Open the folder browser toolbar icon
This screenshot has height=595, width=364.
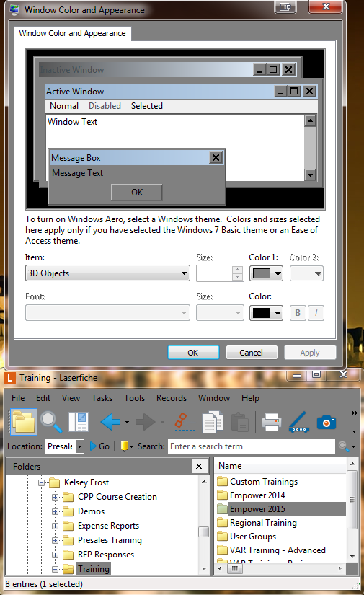coord(24,422)
